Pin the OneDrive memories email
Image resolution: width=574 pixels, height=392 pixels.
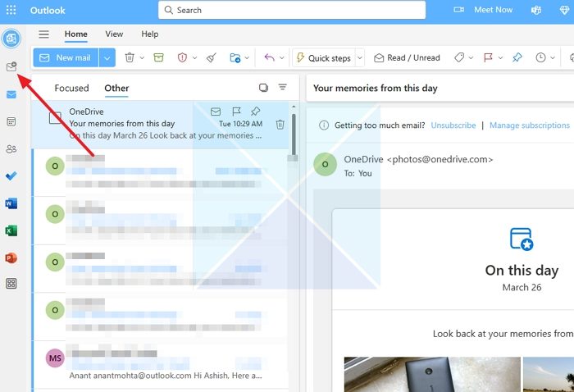pos(256,112)
